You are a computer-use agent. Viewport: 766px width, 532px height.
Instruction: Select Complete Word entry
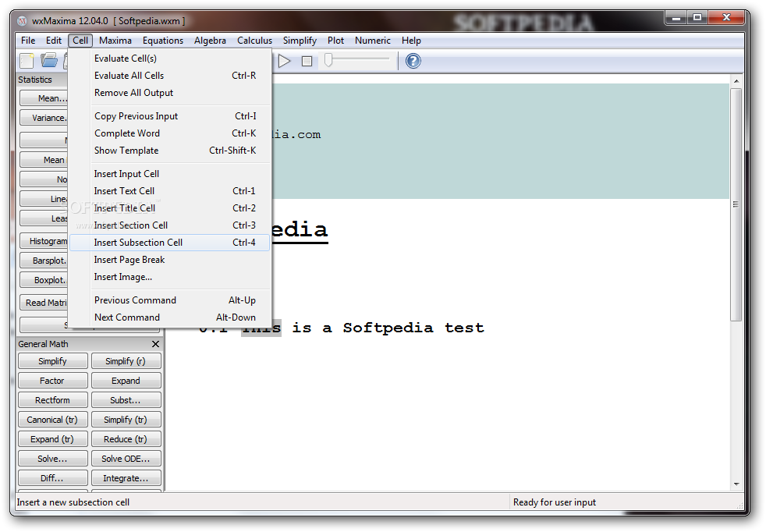click(169, 133)
